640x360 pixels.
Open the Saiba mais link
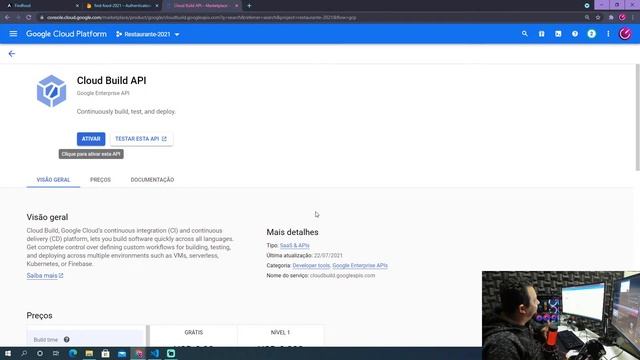pos(45,276)
